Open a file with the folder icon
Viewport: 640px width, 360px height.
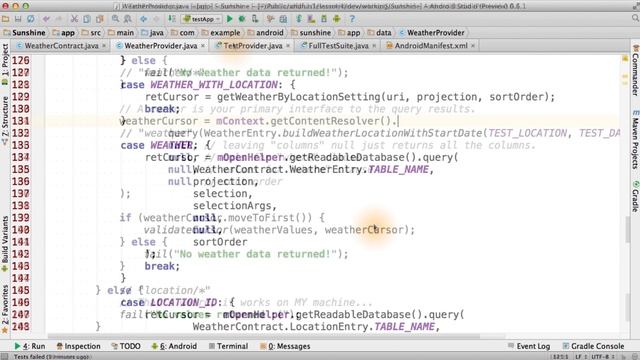[x=5, y=19]
